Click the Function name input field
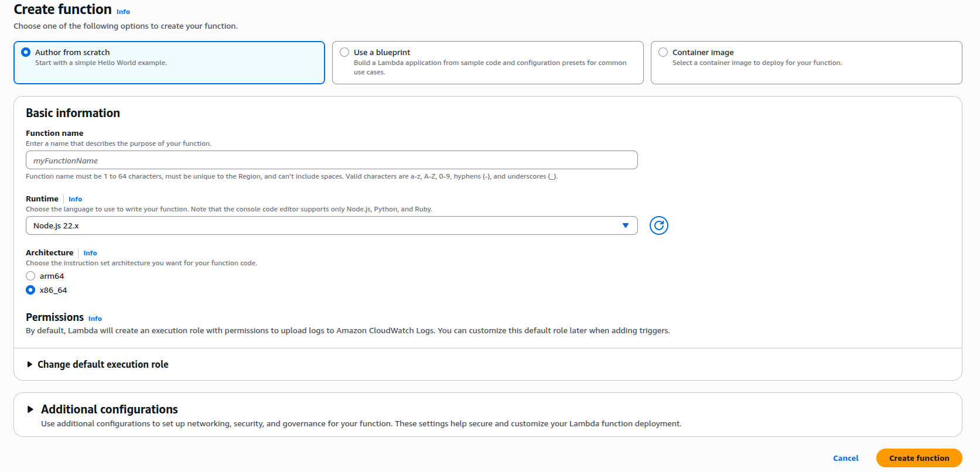 [x=332, y=160]
